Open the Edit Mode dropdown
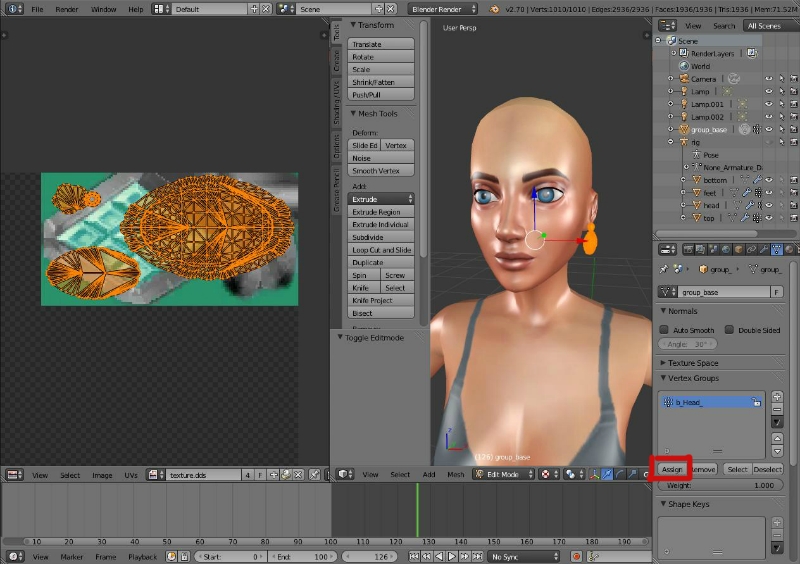Image resolution: width=800 pixels, height=564 pixels. pos(505,474)
